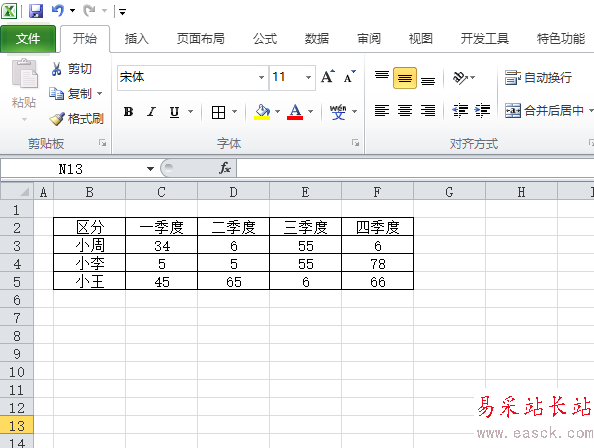Select cell with value 78
Image resolution: width=594 pixels, height=448 pixels.
[377, 264]
